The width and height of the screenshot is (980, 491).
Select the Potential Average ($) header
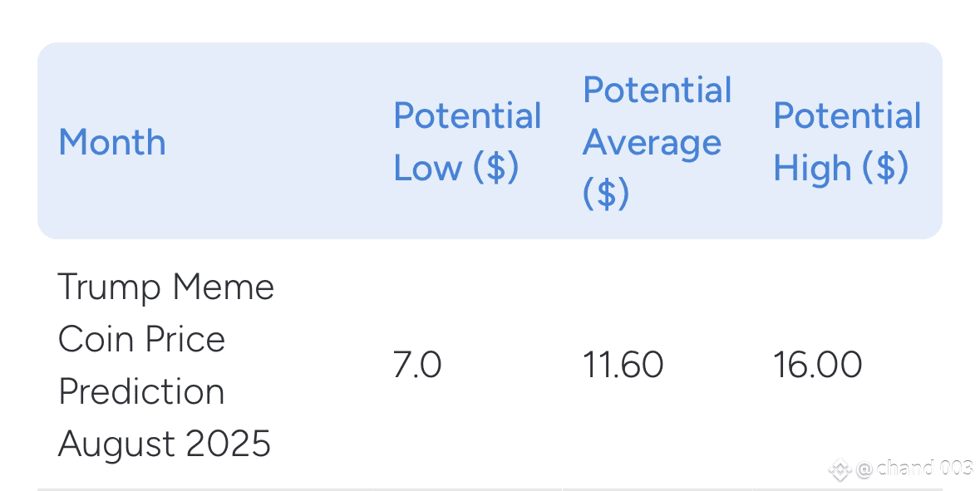(657, 142)
